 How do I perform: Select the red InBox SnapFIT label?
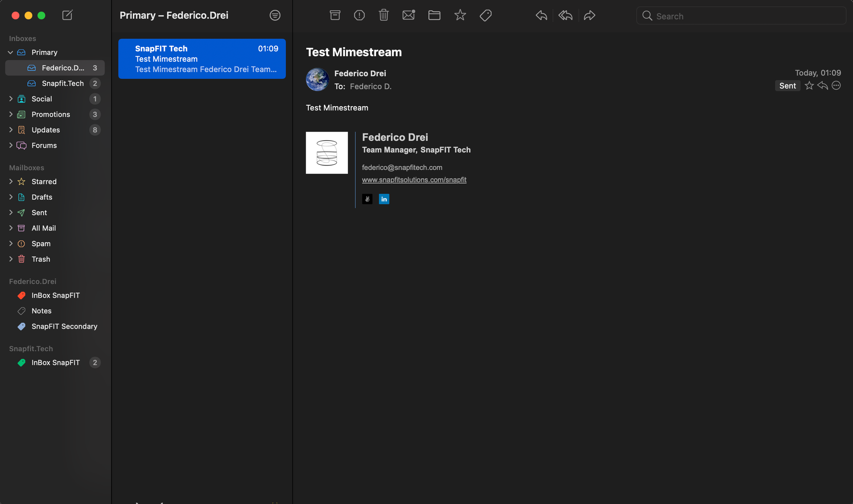[x=55, y=295]
